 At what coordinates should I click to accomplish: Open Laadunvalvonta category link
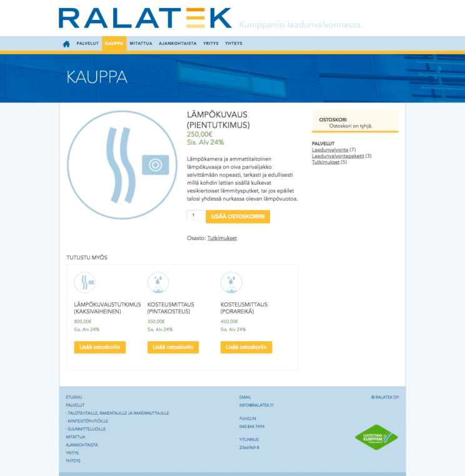(x=330, y=150)
